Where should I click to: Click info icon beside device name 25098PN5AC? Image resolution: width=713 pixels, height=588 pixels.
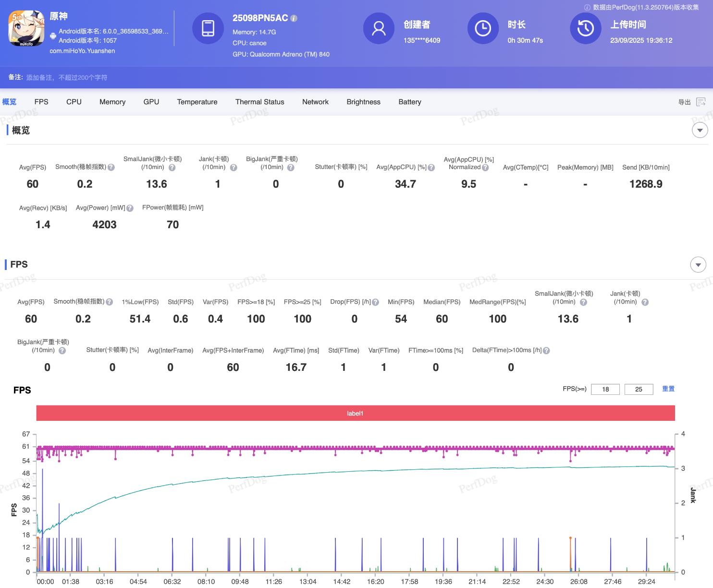pyautogui.click(x=294, y=18)
